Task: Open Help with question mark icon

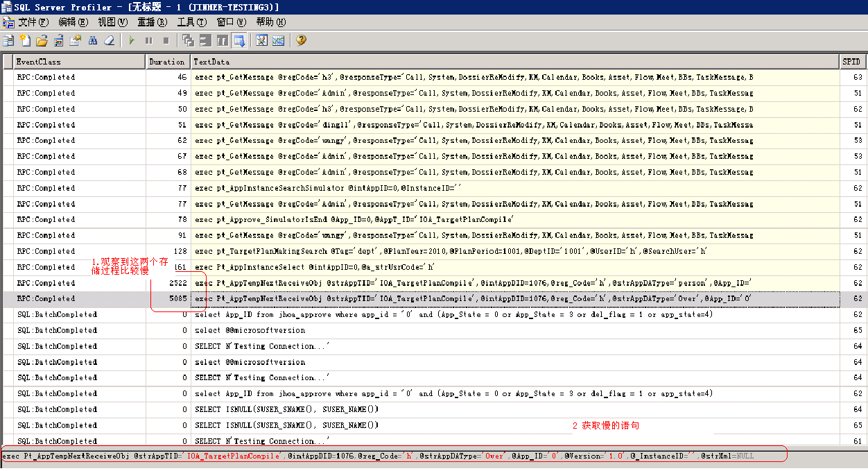Action: pyautogui.click(x=301, y=41)
